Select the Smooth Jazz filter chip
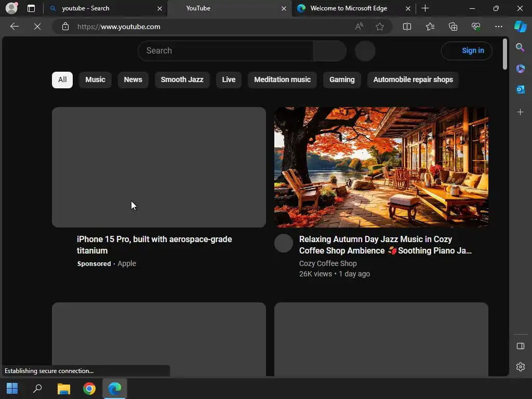The image size is (532, 399). coord(182,79)
